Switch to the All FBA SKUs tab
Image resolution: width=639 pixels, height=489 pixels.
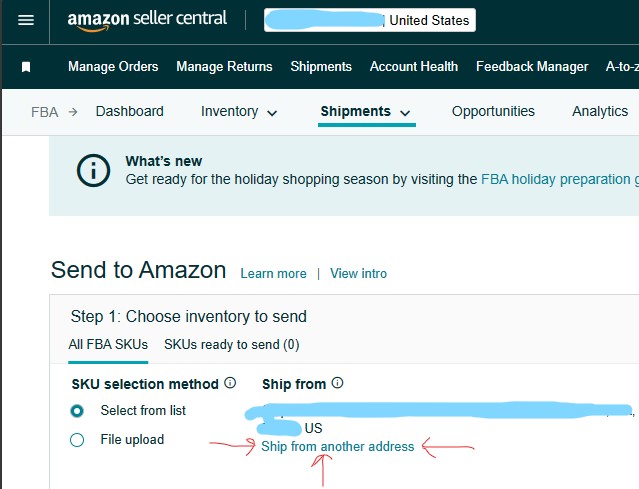[x=108, y=345]
